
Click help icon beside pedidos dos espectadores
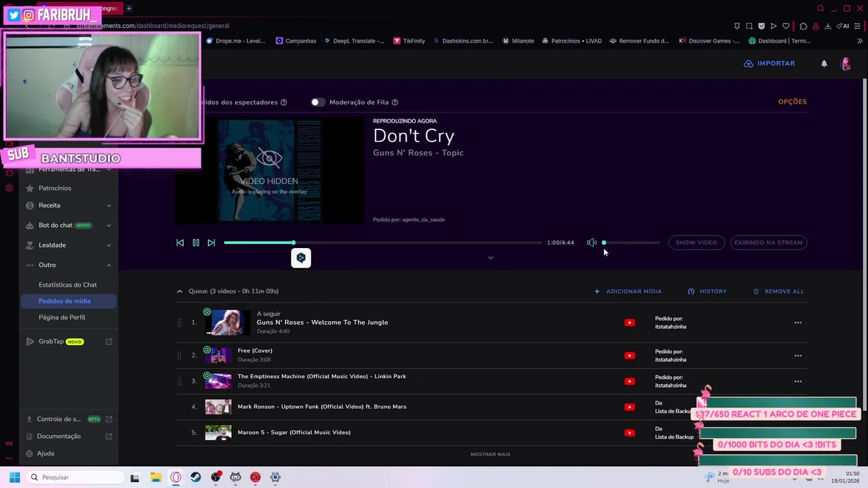point(283,102)
